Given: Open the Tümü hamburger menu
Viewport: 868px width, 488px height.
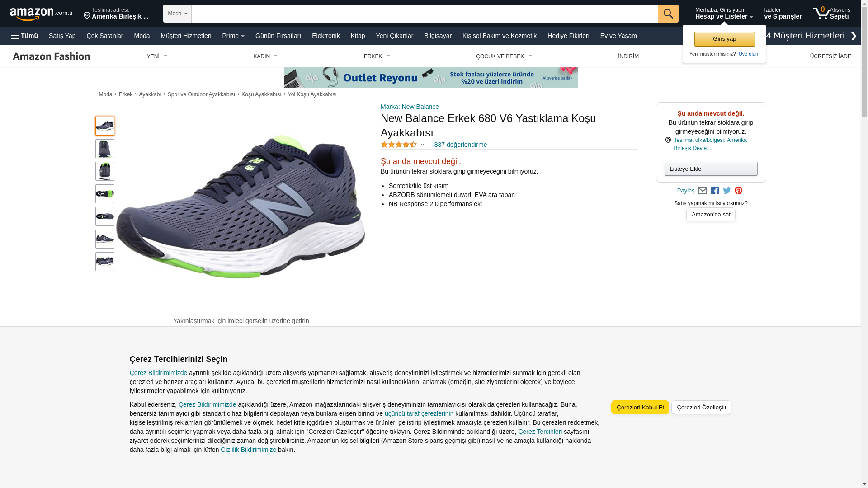Looking at the screenshot, I should [24, 36].
